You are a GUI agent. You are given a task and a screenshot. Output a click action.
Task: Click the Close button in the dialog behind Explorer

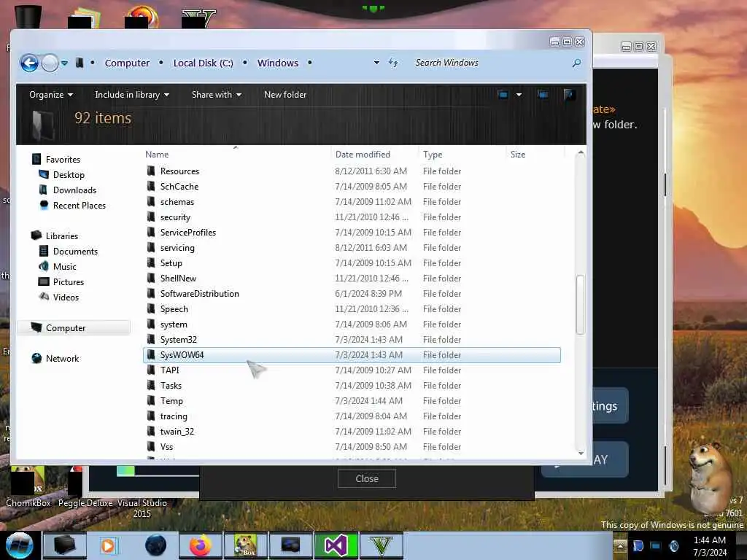click(x=366, y=478)
